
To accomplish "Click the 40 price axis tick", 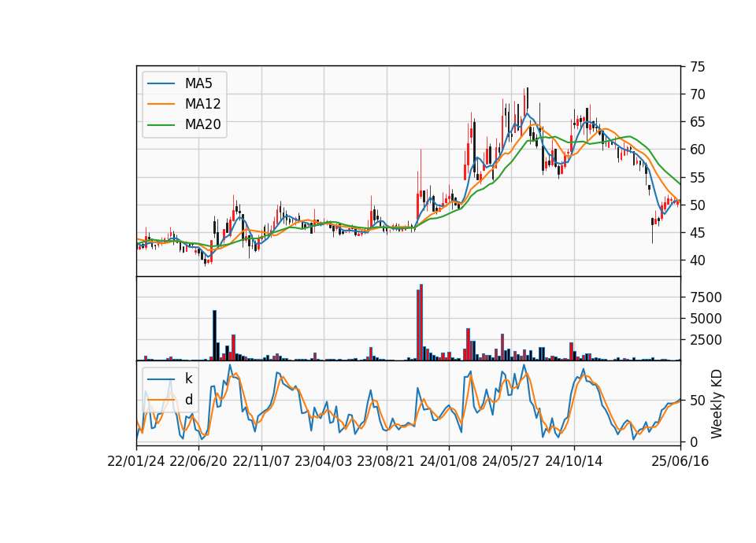I will point(698,260).
